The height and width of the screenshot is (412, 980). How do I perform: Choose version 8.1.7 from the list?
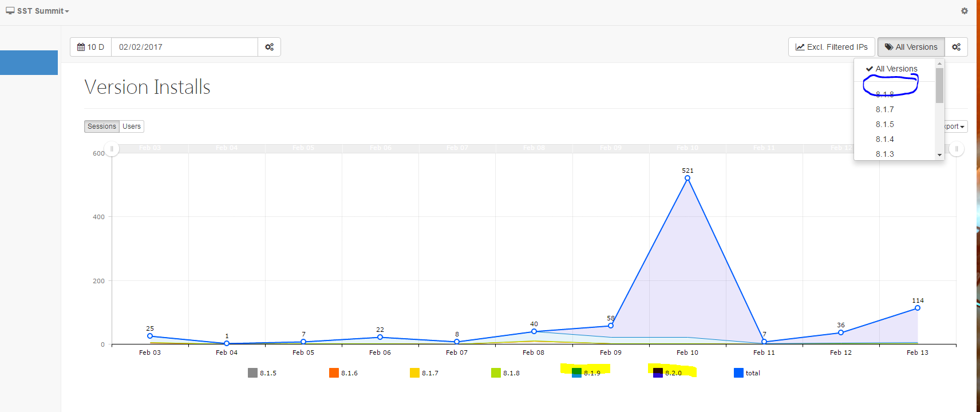(884, 109)
